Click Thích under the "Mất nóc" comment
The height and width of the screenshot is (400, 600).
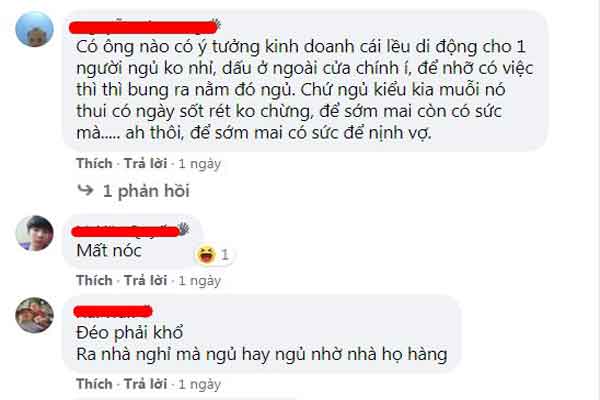click(x=94, y=281)
